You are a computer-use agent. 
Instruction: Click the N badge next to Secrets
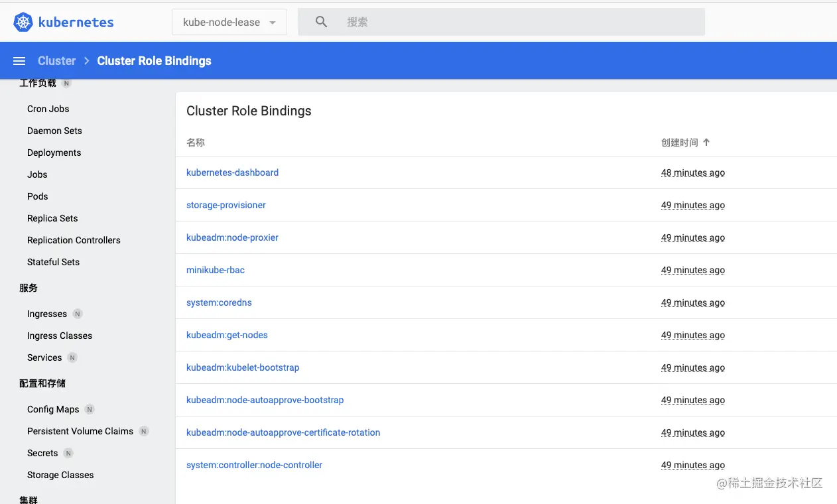point(68,453)
